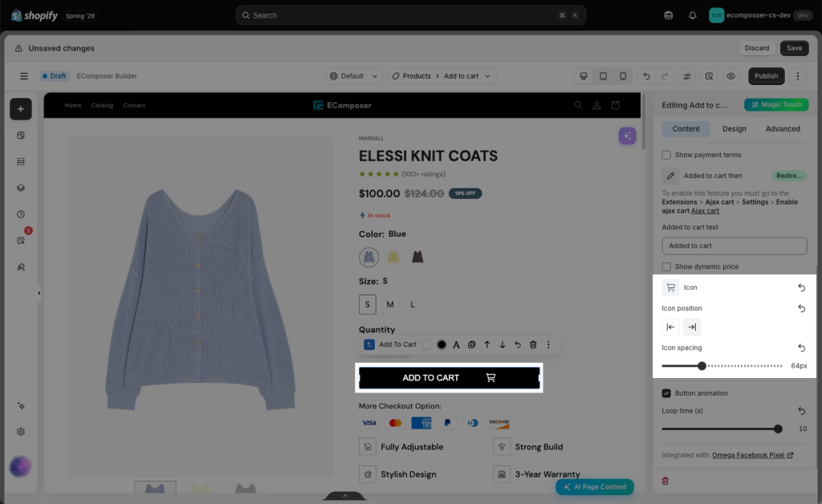Open Products Add to cart template dropdown
822x504 pixels.
click(x=442, y=76)
